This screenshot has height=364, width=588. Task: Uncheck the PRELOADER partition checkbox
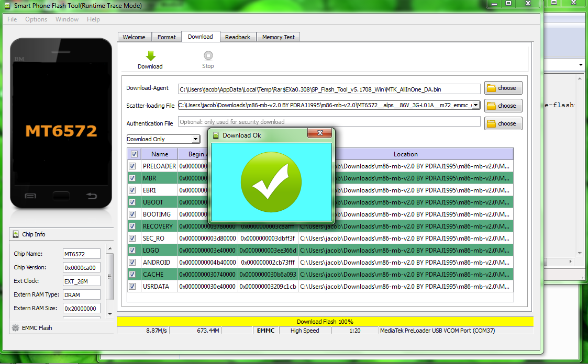click(x=132, y=166)
